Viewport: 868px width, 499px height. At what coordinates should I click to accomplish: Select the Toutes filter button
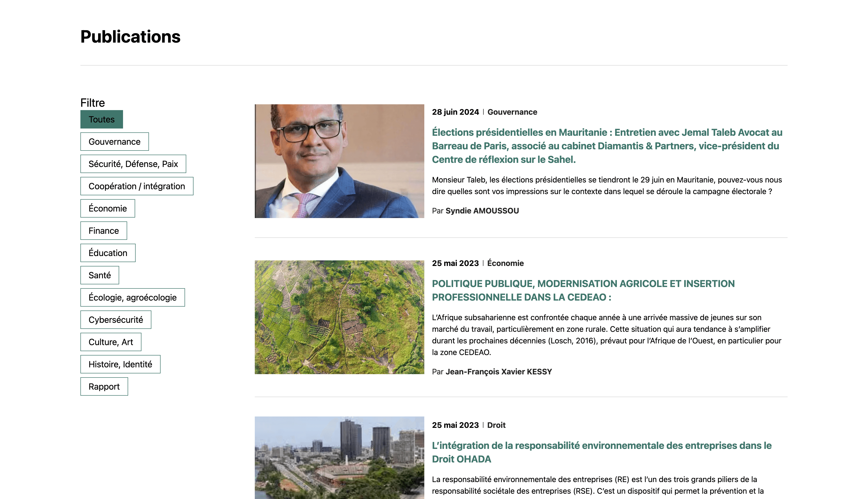[x=101, y=119]
